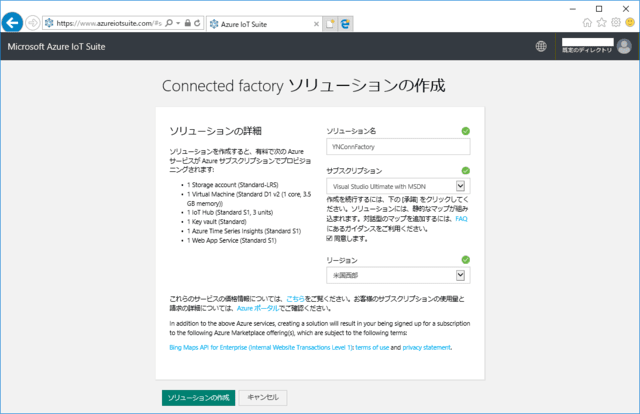Click the green checkmark next to リージョン
The image size is (640, 414).
[x=465, y=260]
